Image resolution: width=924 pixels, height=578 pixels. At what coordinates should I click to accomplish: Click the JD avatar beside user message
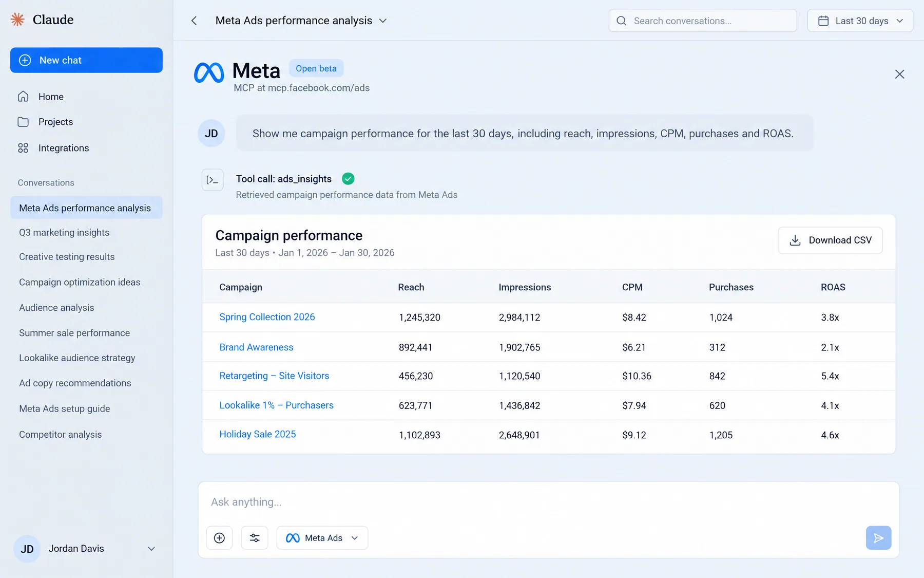point(211,134)
